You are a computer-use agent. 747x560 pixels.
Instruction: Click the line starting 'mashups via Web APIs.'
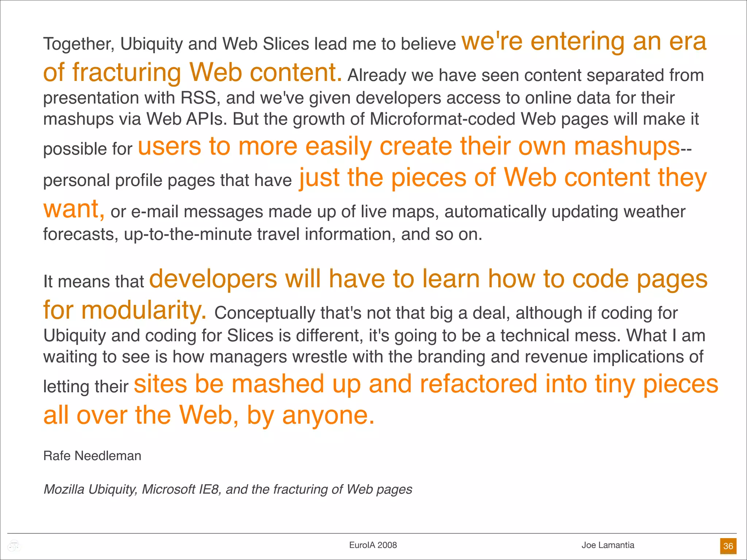371,119
